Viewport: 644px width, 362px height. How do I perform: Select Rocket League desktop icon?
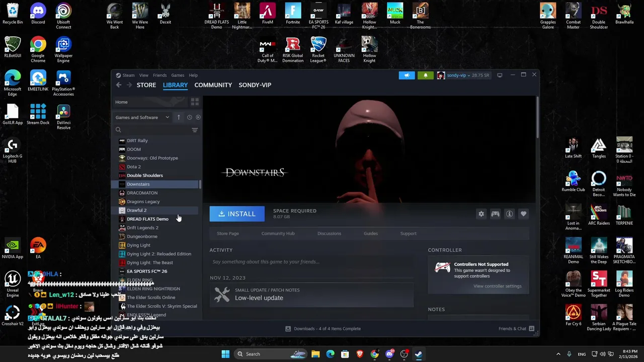click(318, 50)
